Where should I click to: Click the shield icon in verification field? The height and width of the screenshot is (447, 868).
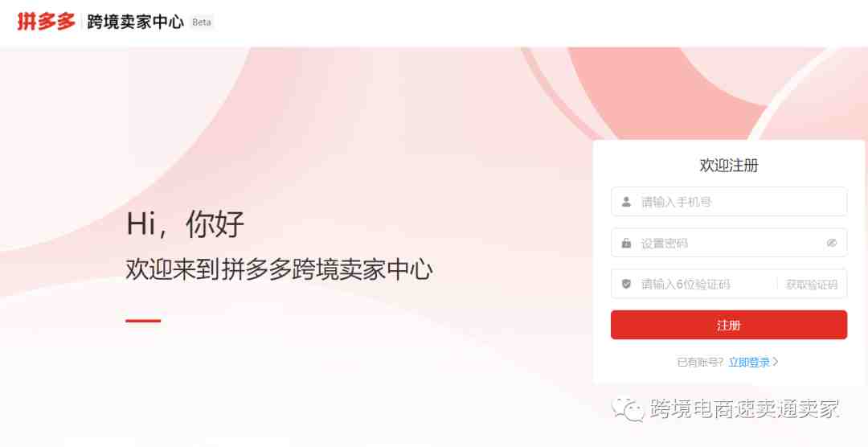tap(626, 284)
